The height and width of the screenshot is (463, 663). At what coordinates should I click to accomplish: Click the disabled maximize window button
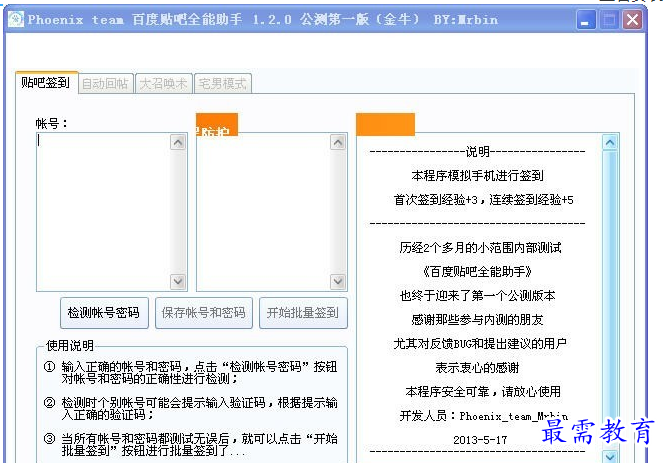[x=609, y=20]
